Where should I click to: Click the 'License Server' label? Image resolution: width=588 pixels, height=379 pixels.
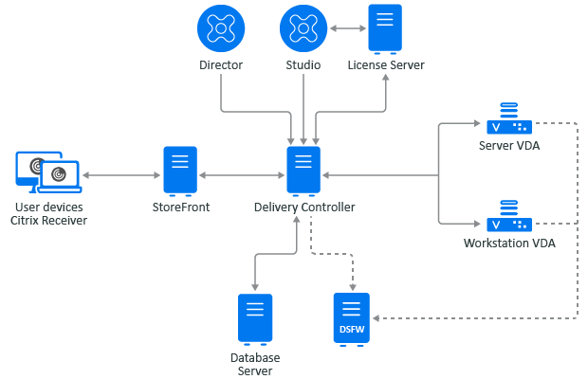pos(386,65)
